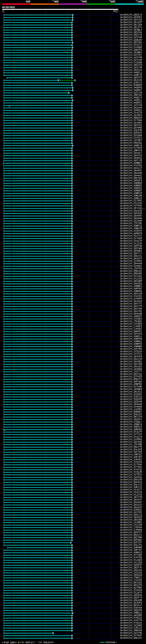Click label UniRef100_A9RAR8
Image resolution: width=146 pixels, height=644 pixels.
pos(131,548)
